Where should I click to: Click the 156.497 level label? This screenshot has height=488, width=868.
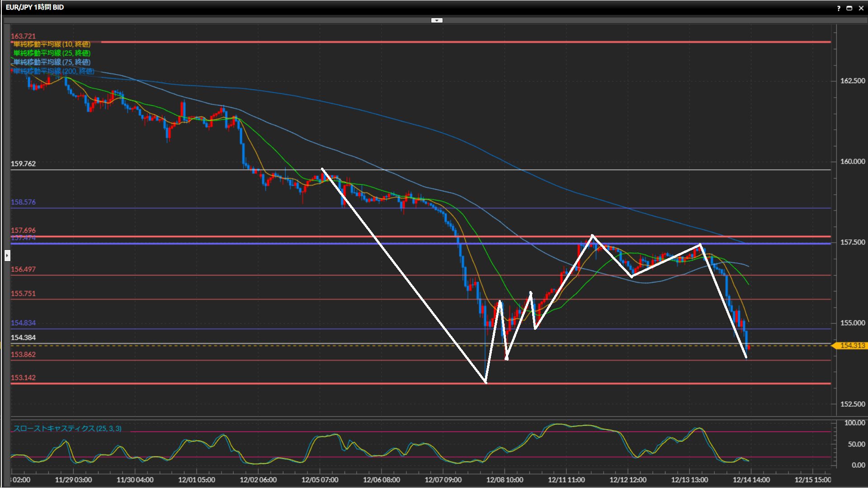tap(23, 269)
